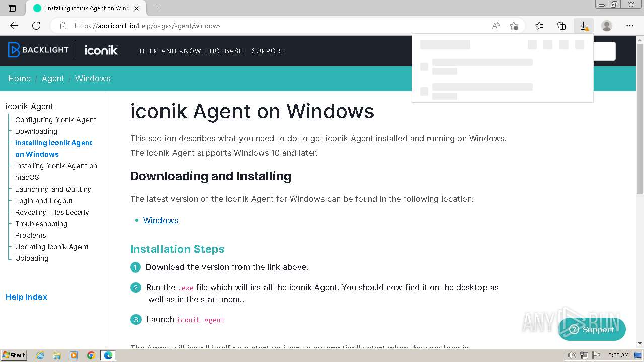
Task: Click the green Support chat button
Action: (x=592, y=330)
